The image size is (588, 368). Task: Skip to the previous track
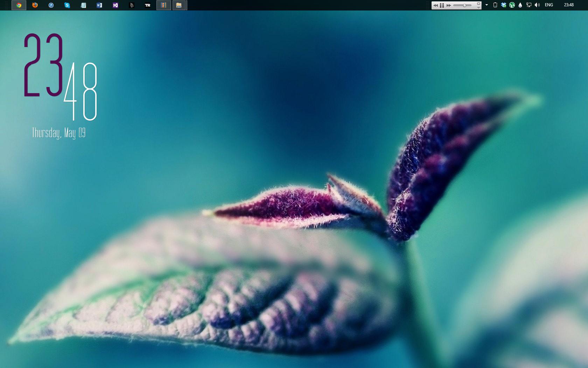coord(435,5)
